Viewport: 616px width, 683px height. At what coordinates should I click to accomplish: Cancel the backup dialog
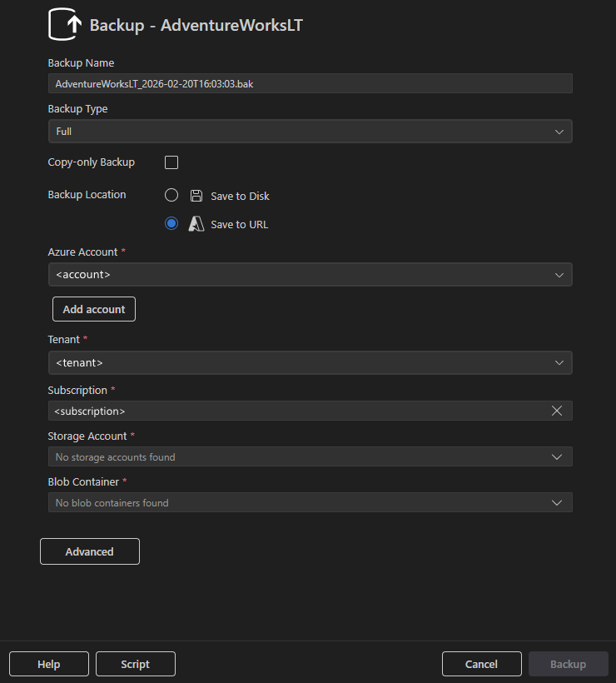point(481,664)
